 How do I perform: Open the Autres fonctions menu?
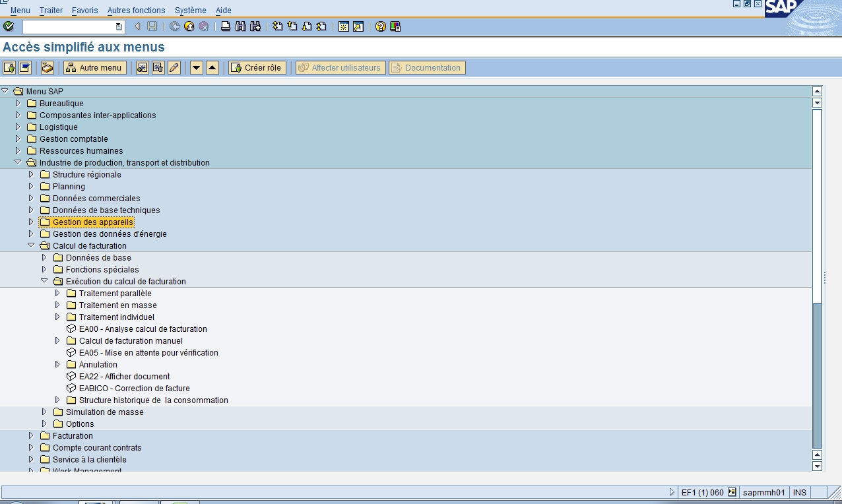tap(136, 11)
